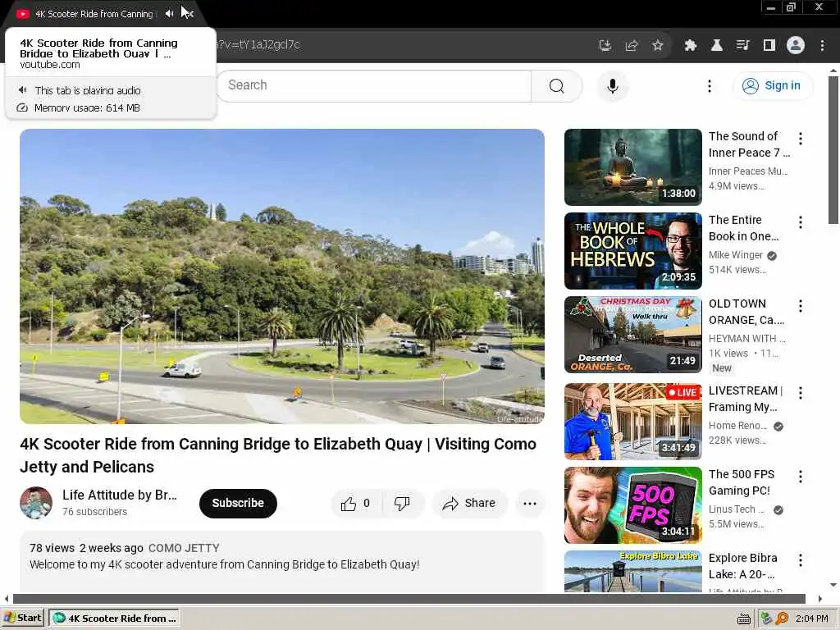The image size is (840, 630).
Task: Open the OLD TOWN ORANGE video title
Action: coord(746,312)
